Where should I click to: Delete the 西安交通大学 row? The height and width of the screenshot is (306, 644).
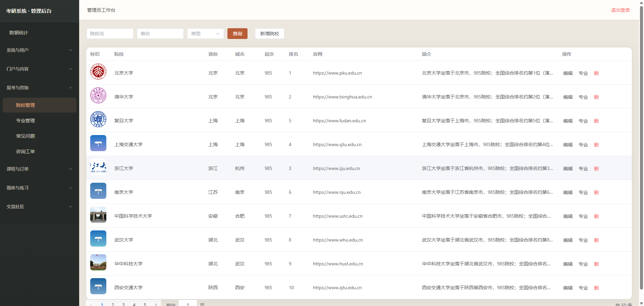tap(596, 288)
